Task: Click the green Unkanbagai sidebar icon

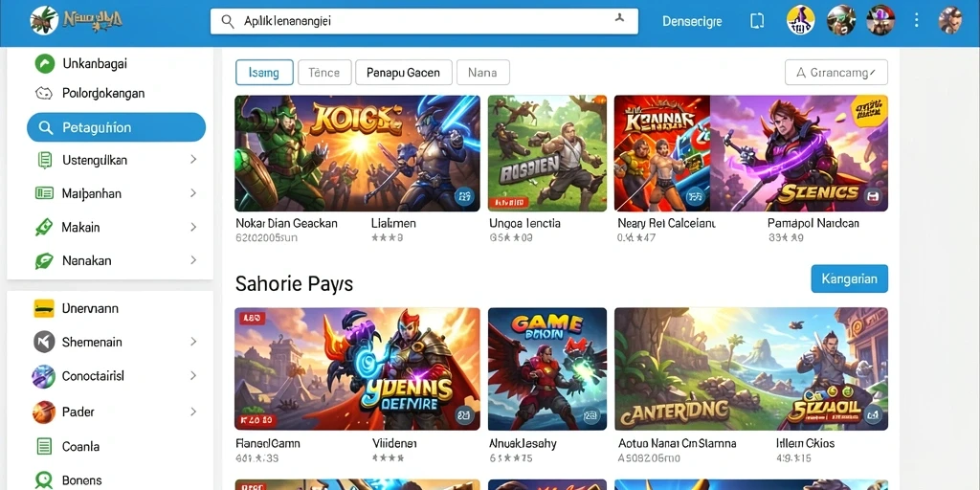Action: point(44,63)
